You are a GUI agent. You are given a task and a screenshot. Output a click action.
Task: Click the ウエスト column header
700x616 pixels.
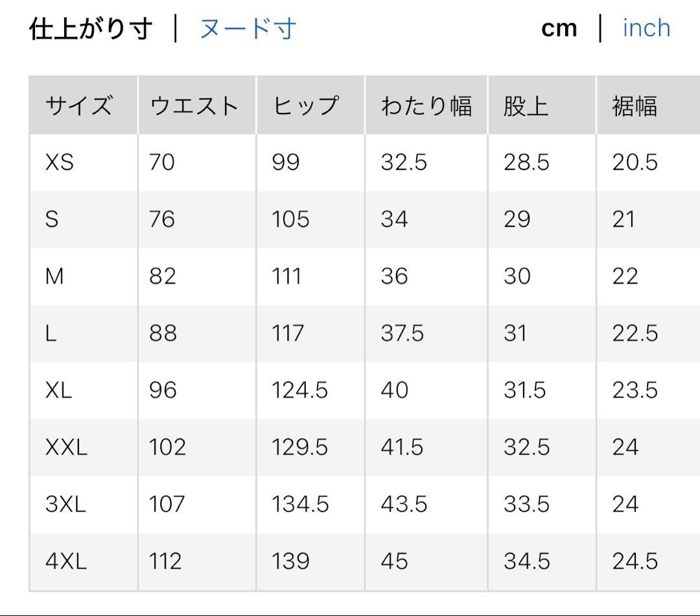[194, 106]
